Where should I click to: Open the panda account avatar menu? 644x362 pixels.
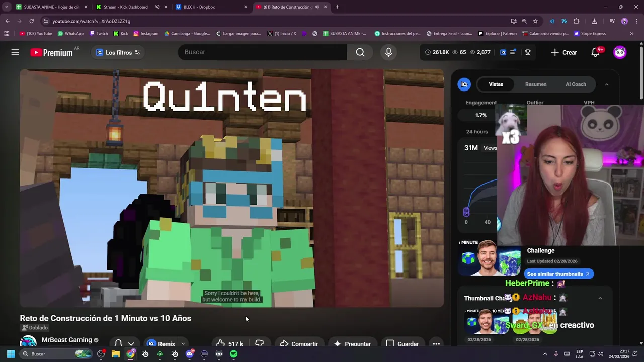620,52
